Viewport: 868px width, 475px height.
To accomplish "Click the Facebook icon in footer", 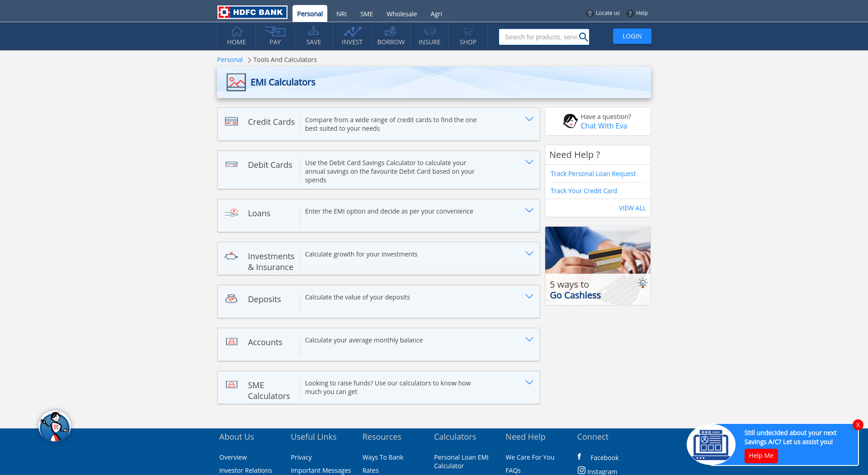I will pyautogui.click(x=579, y=456).
